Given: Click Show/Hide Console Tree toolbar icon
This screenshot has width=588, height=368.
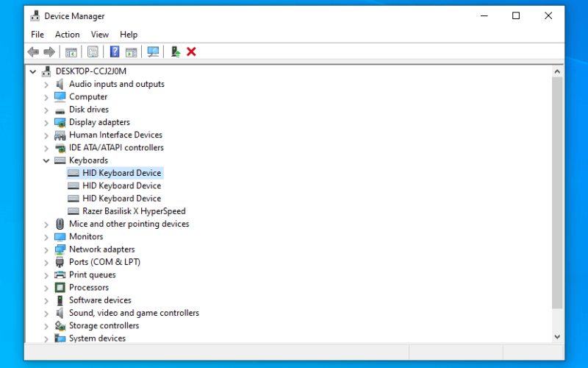Looking at the screenshot, I should coord(71,52).
